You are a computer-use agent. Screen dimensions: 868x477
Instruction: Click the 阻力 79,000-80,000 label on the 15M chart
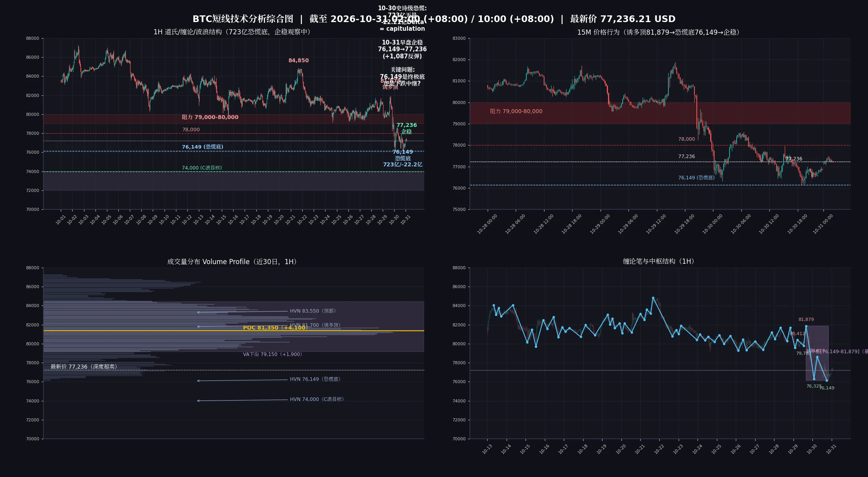[x=516, y=111]
